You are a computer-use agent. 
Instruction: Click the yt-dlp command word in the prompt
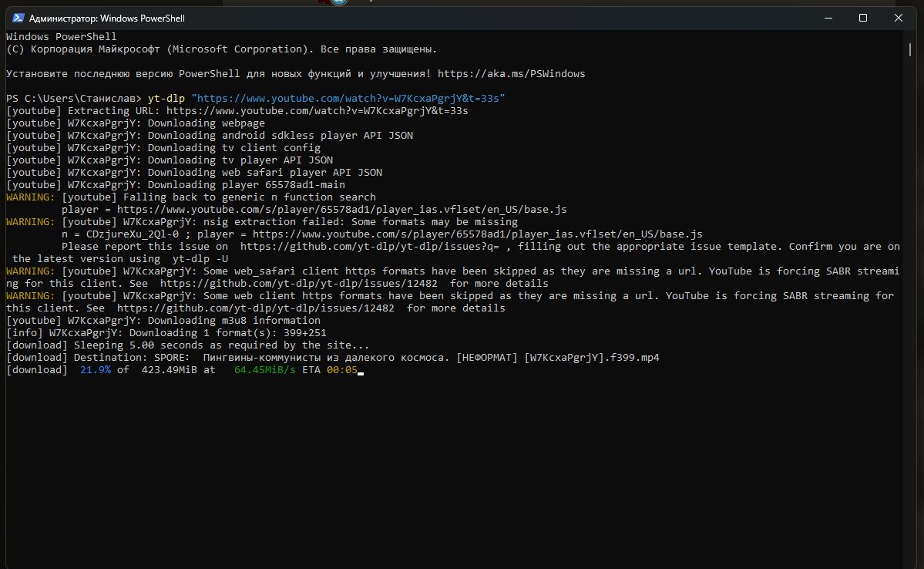[166, 99]
